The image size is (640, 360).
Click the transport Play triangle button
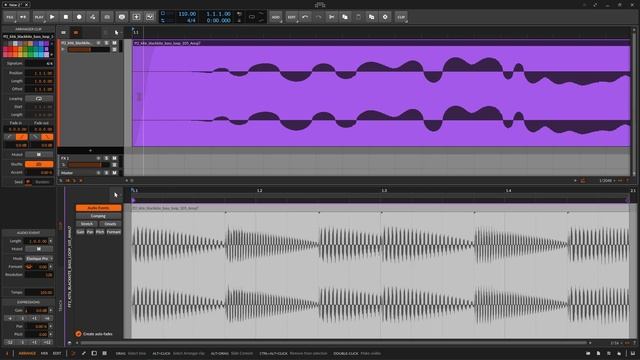point(52,17)
